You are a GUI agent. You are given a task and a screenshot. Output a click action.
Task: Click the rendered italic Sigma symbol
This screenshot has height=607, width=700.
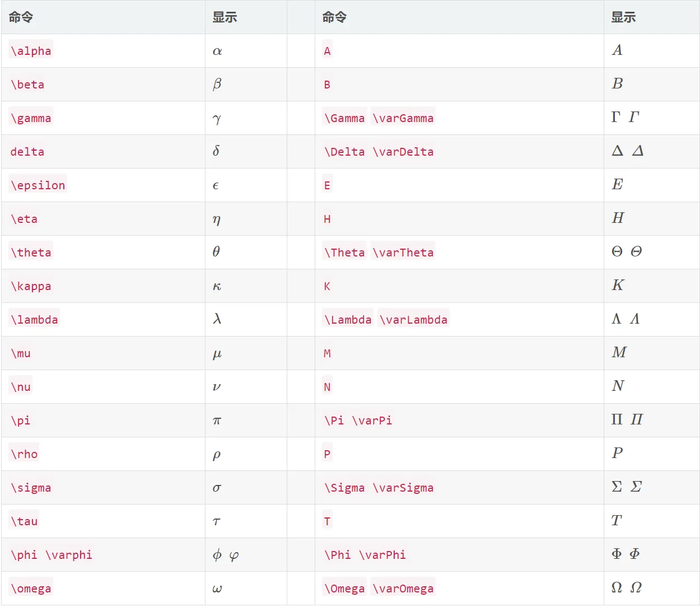point(636,487)
